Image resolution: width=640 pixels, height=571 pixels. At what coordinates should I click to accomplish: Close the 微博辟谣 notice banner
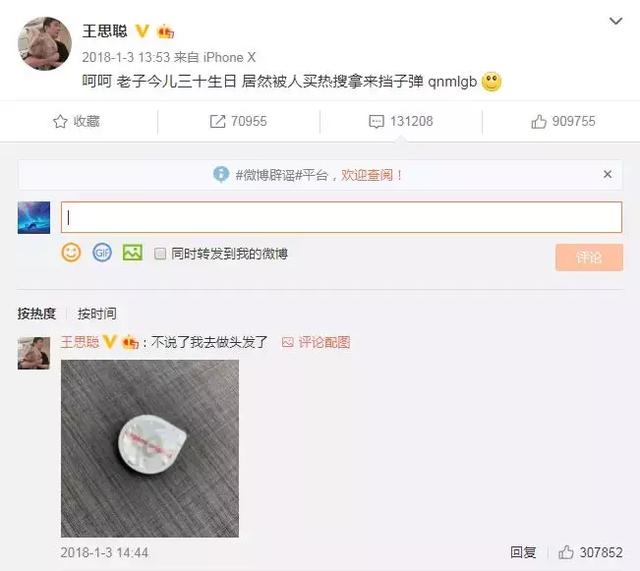click(x=607, y=174)
